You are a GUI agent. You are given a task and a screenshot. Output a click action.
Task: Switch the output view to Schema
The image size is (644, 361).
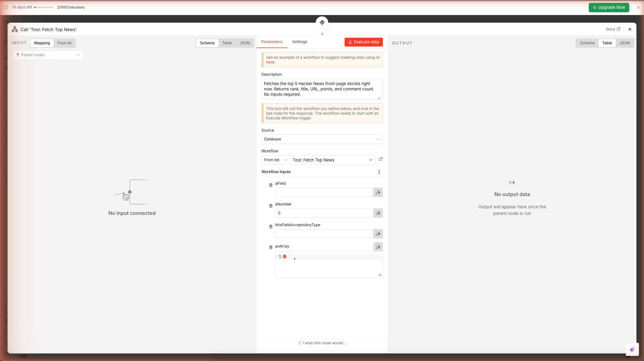pyautogui.click(x=587, y=43)
